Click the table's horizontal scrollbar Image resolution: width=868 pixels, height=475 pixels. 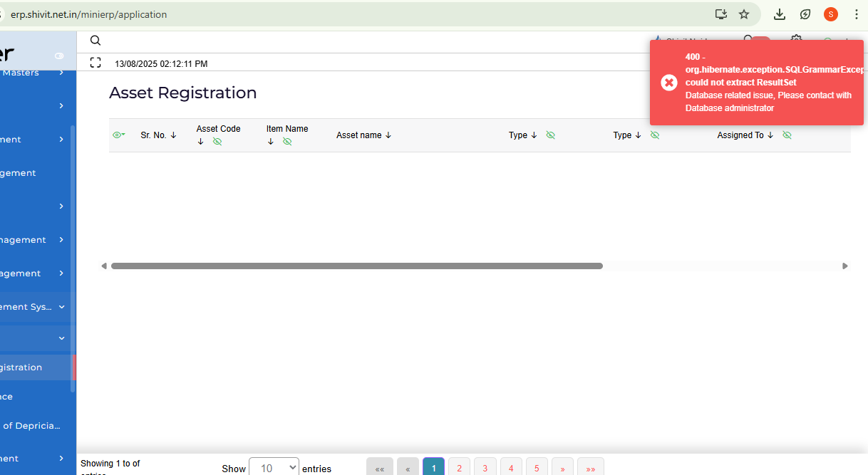coord(356,266)
